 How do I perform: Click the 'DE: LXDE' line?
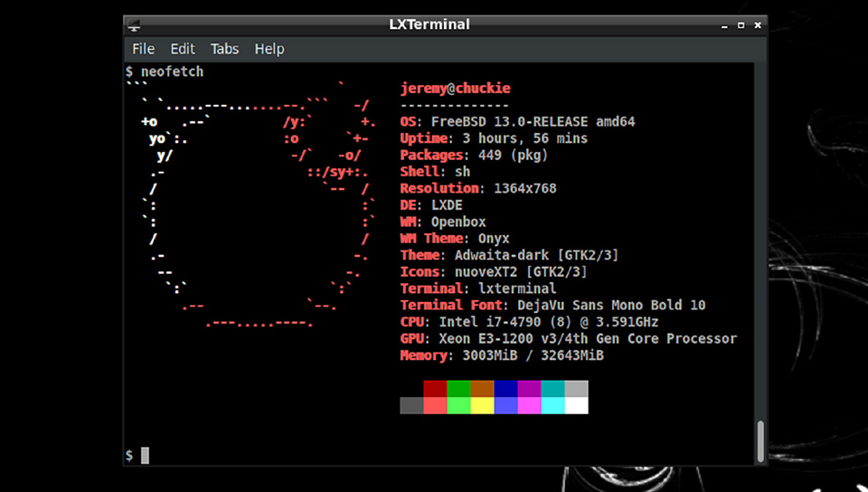point(431,204)
